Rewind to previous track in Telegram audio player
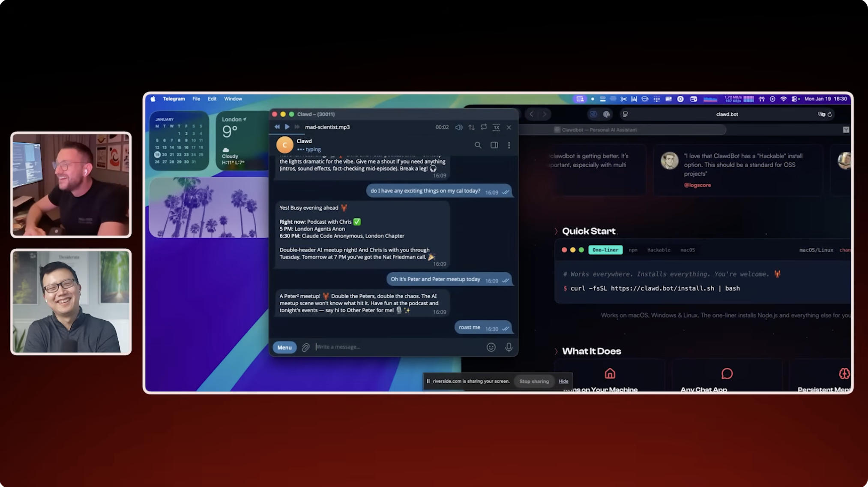868x487 pixels. pyautogui.click(x=277, y=127)
